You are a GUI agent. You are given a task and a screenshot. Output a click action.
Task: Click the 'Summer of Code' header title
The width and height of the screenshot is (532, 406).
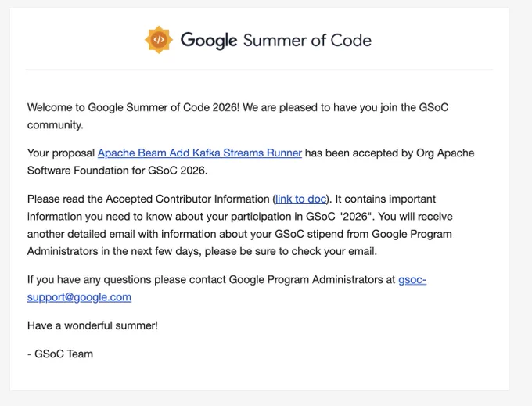click(307, 41)
